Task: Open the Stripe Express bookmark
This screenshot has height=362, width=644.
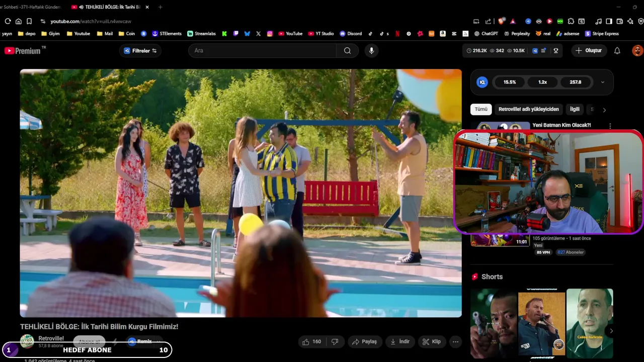Action: coord(601,34)
